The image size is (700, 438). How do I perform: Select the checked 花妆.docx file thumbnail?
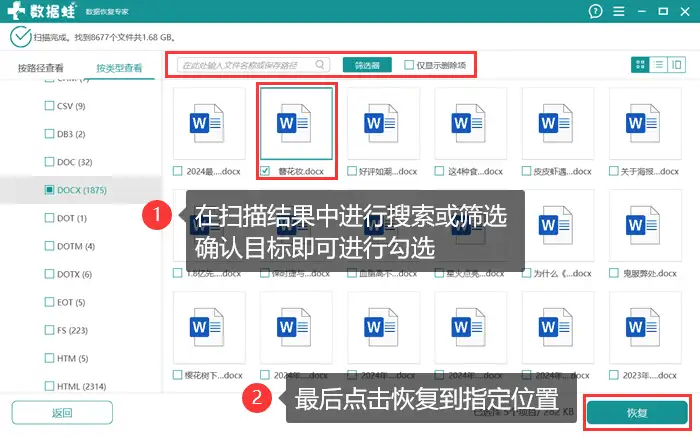coord(296,124)
